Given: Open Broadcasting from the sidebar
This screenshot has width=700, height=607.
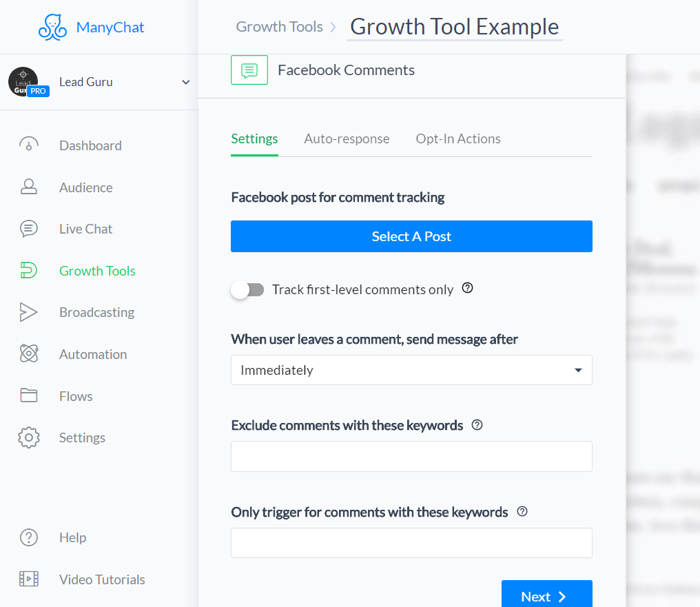Looking at the screenshot, I should [97, 312].
